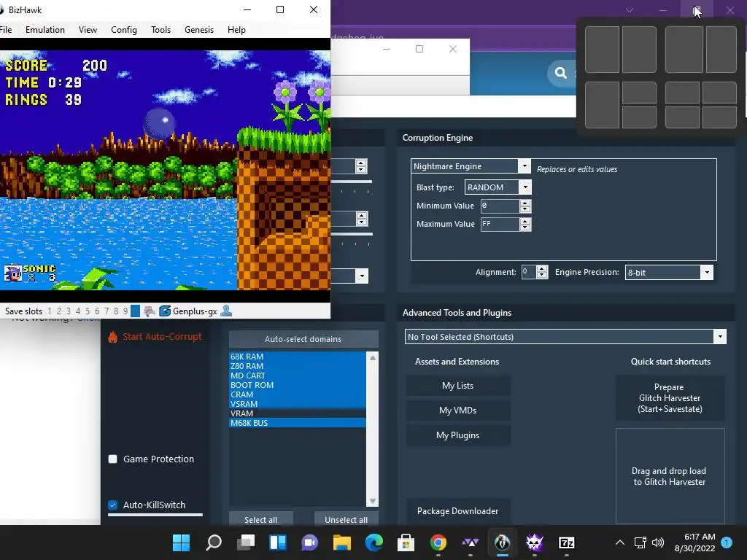Click the blue user icon in status bar
The height and width of the screenshot is (560, 747).
227,311
